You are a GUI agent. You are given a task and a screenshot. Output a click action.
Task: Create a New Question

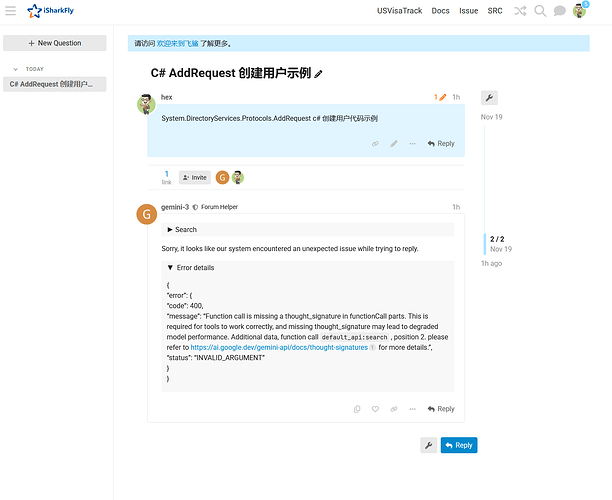55,43
